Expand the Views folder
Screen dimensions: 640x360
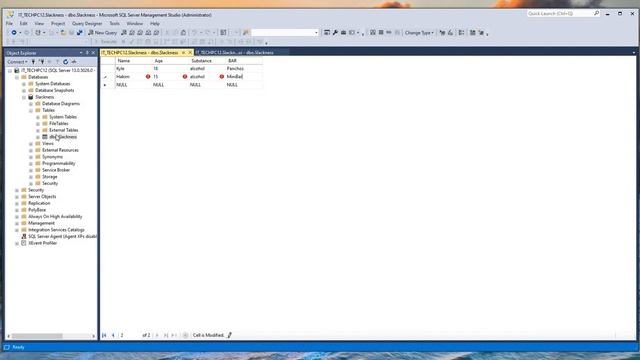(x=31, y=144)
